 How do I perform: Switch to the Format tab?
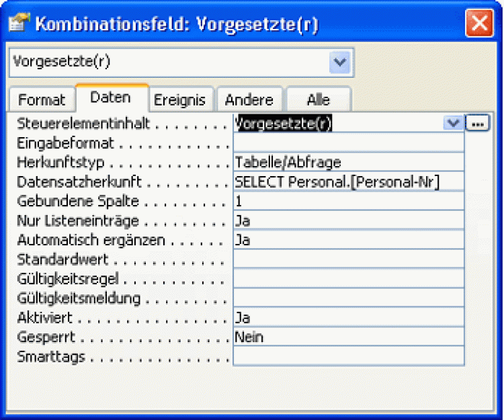tap(42, 100)
